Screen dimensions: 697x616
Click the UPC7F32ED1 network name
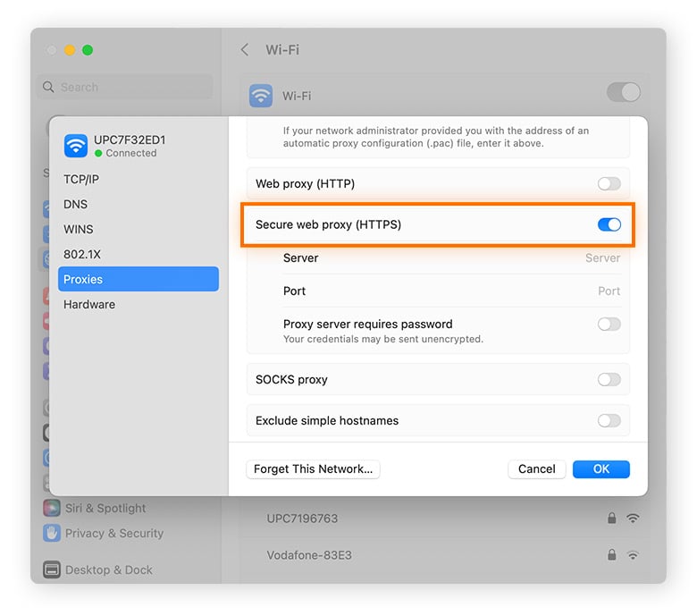pyautogui.click(x=130, y=140)
